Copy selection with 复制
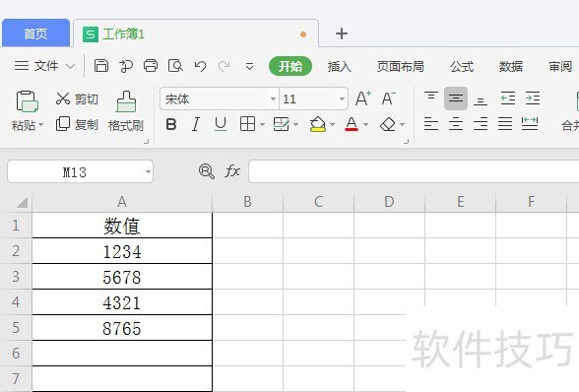 (77, 124)
